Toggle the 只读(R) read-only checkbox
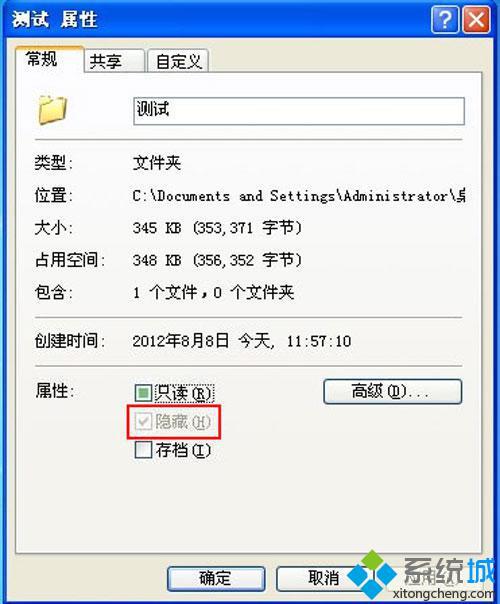Screen dimensions: 500x604 click(x=143, y=393)
